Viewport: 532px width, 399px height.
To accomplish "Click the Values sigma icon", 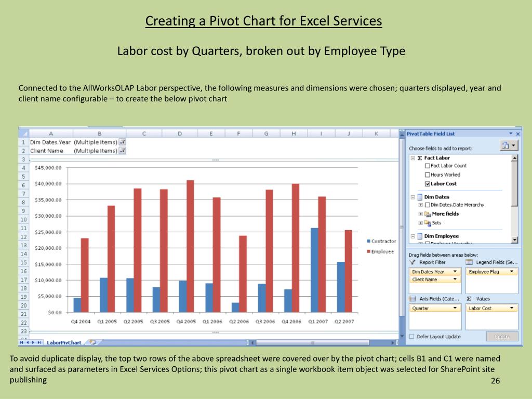I will 469,299.
